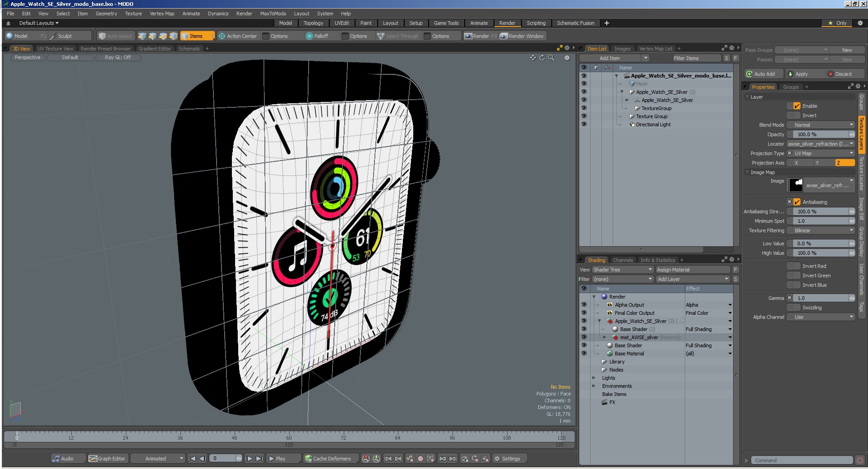
Task: Toggle the Antialiasing checkbox
Action: [x=797, y=202]
